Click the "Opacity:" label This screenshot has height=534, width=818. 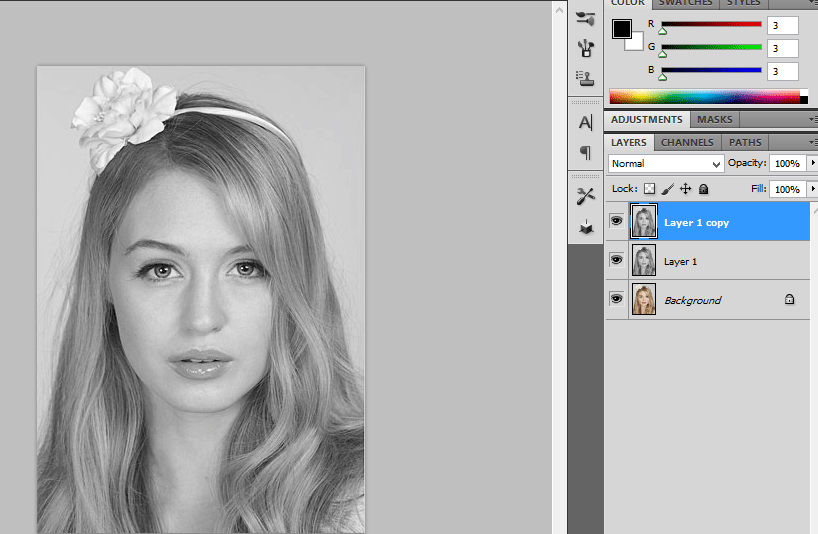click(x=747, y=163)
